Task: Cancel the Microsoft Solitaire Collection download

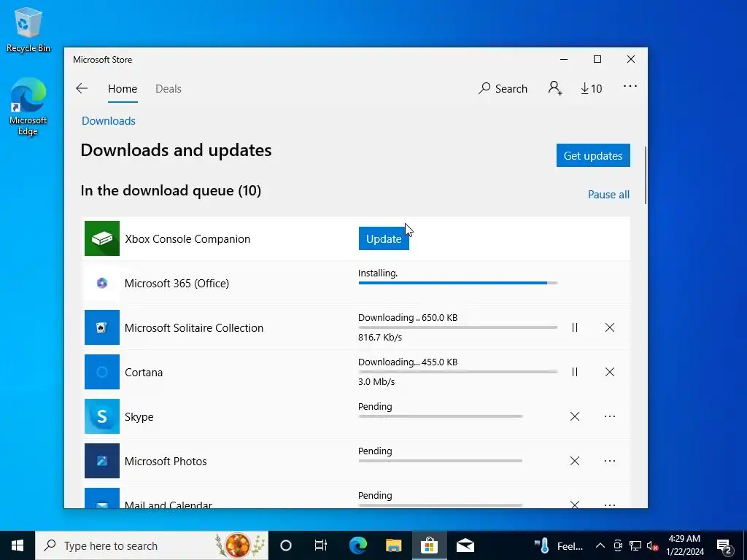Action: pyautogui.click(x=610, y=327)
